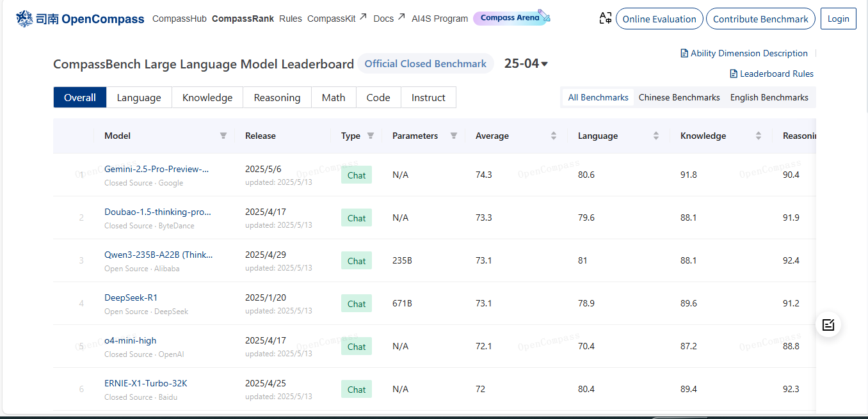Sort by Average column arrows
This screenshot has height=419, width=868.
click(x=554, y=136)
